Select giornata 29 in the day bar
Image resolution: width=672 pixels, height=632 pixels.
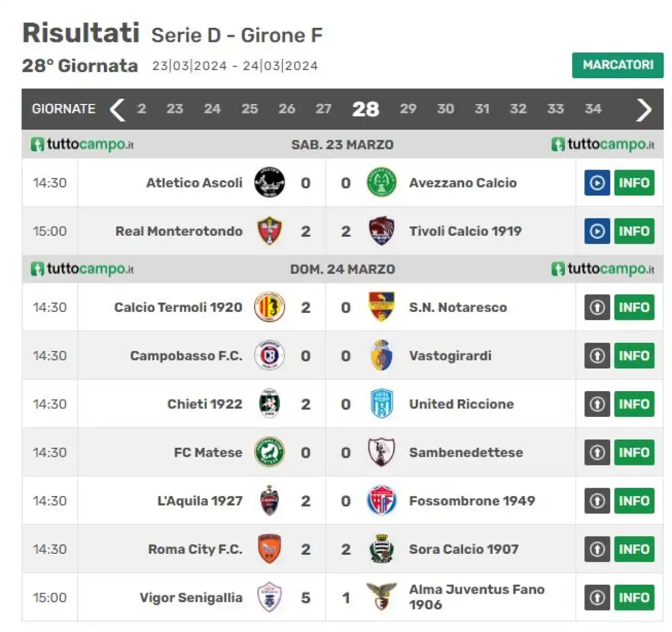coord(408,109)
